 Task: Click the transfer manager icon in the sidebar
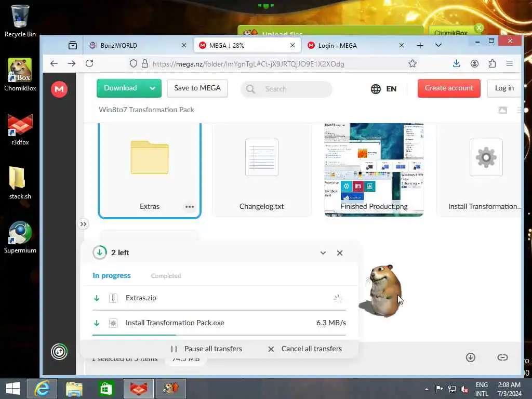[59, 352]
